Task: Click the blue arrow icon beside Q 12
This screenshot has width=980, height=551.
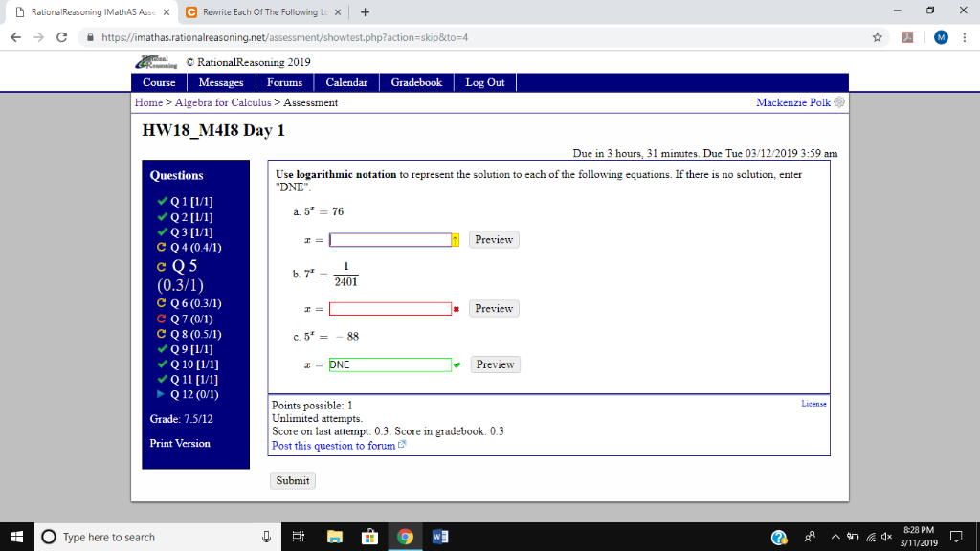Action: pyautogui.click(x=159, y=394)
